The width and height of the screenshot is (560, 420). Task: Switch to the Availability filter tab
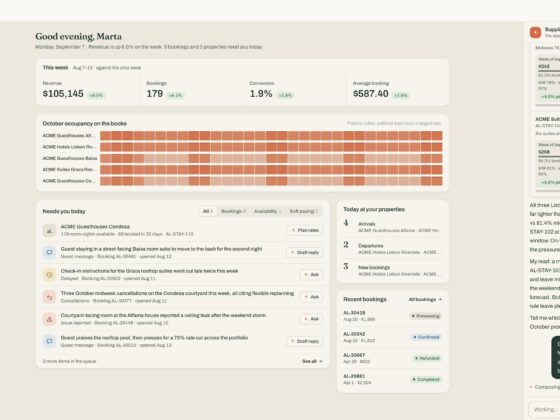[x=267, y=211]
